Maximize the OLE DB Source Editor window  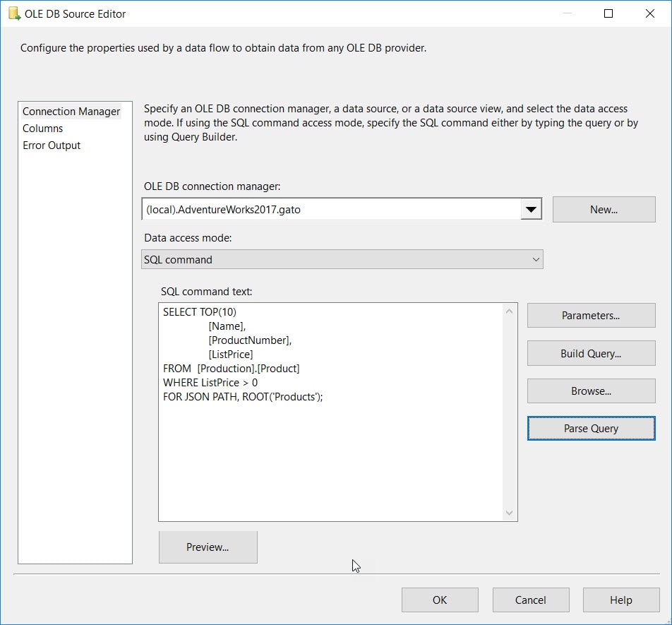tap(608, 13)
